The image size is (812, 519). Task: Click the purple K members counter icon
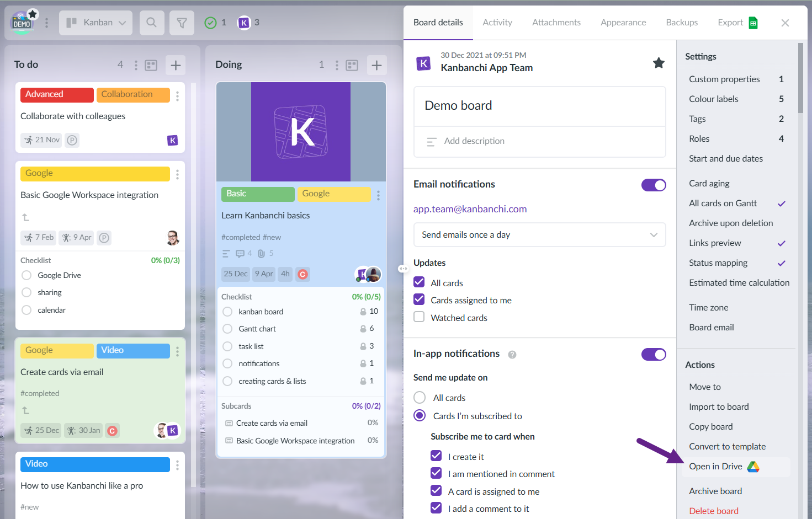(x=243, y=23)
